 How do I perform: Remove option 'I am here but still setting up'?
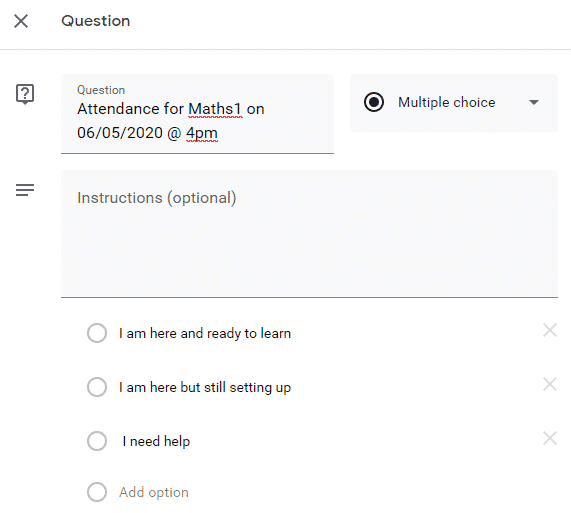550,384
